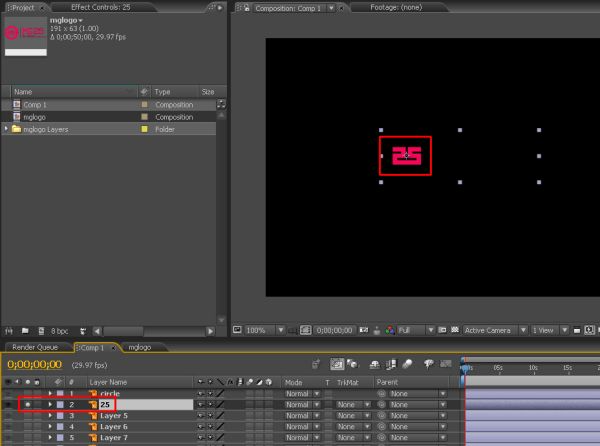Open TrkMat dropdown for layer 25
Screen dimensions: 600x446
click(x=353, y=404)
